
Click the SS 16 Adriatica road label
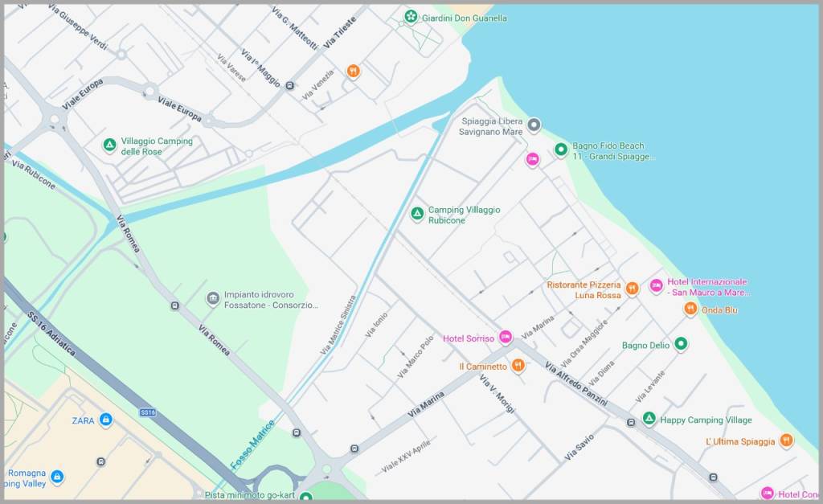(51, 334)
